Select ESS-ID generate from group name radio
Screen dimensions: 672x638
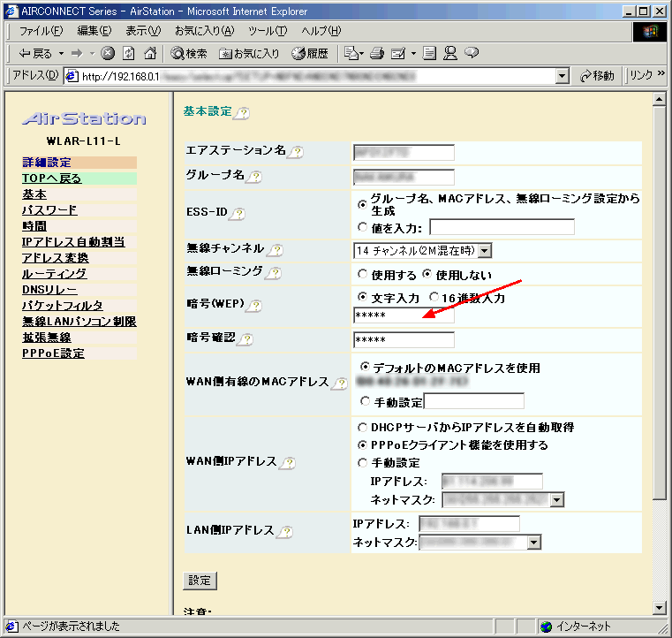[x=363, y=204]
